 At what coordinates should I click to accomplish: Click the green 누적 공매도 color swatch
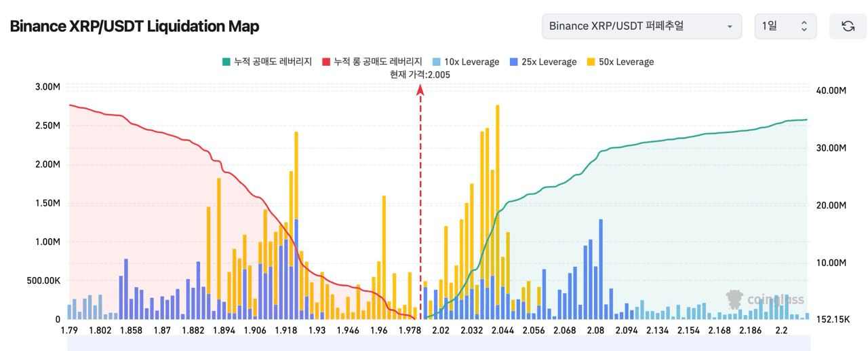coord(226,62)
